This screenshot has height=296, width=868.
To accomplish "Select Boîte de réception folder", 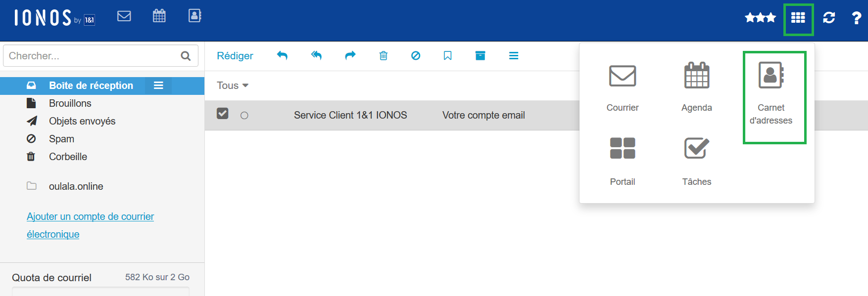I will (91, 85).
